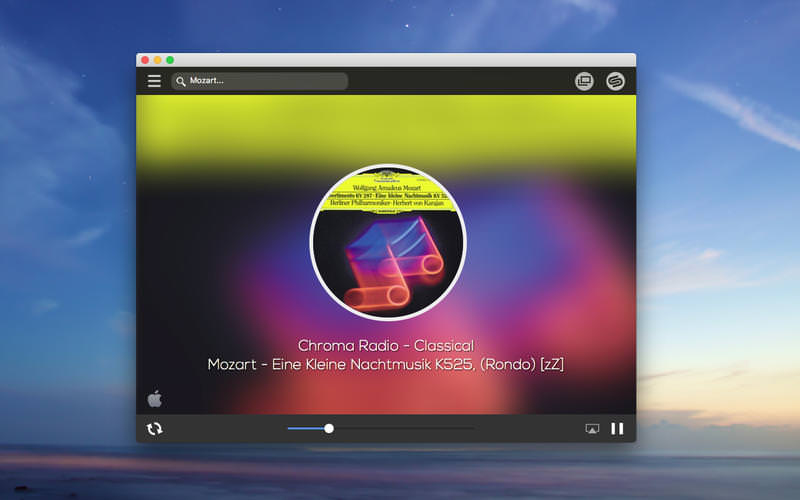
Task: Maximize the player with green button
Action: coord(170,60)
